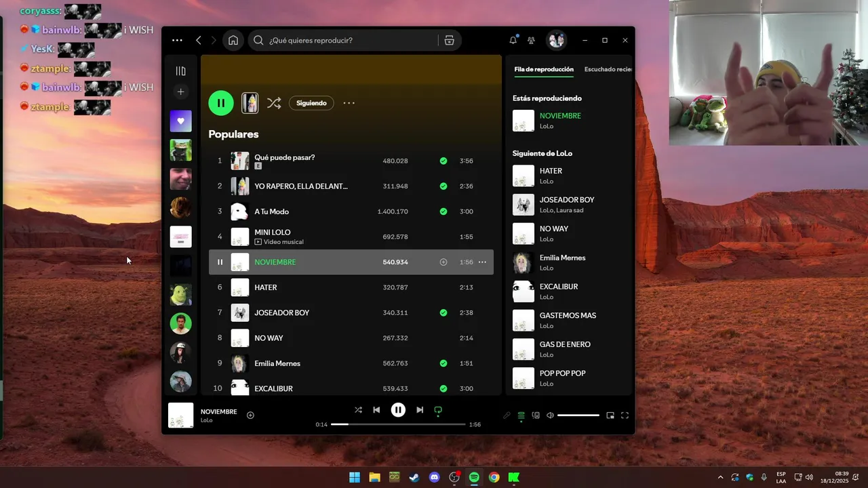Open Liked Songs purple heart playlist
This screenshot has height=488, width=868.
point(180,121)
